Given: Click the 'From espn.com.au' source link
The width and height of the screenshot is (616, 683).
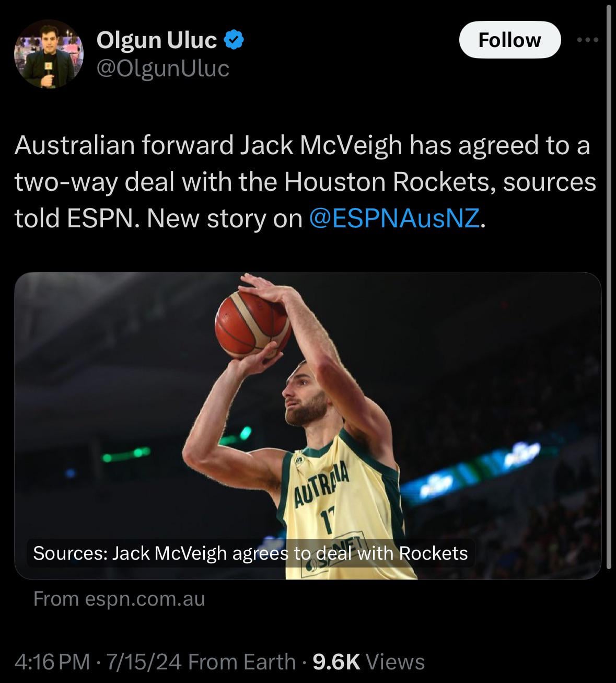Looking at the screenshot, I should pyautogui.click(x=119, y=598).
